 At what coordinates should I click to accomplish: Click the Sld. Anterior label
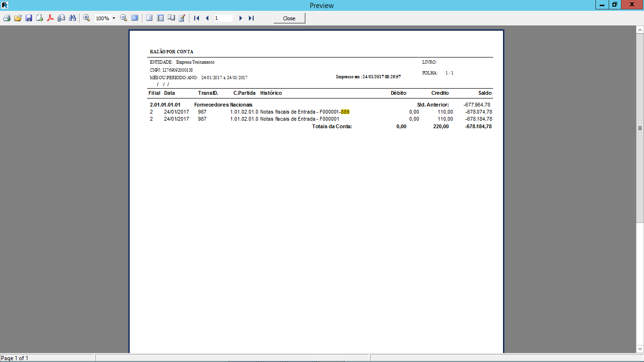point(433,105)
